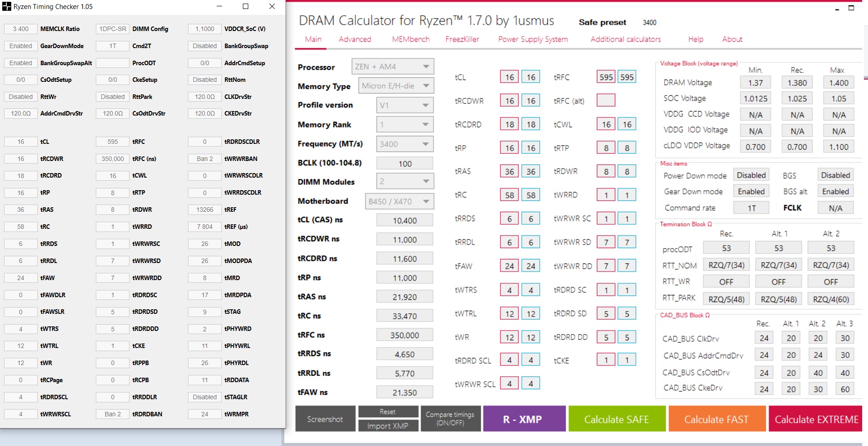Switch to Additional calculators tab
Screen dimensions: 868x446
click(626, 39)
